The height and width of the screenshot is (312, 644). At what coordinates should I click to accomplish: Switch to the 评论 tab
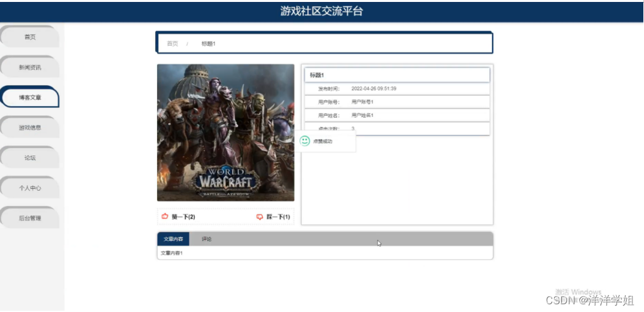[x=207, y=239]
